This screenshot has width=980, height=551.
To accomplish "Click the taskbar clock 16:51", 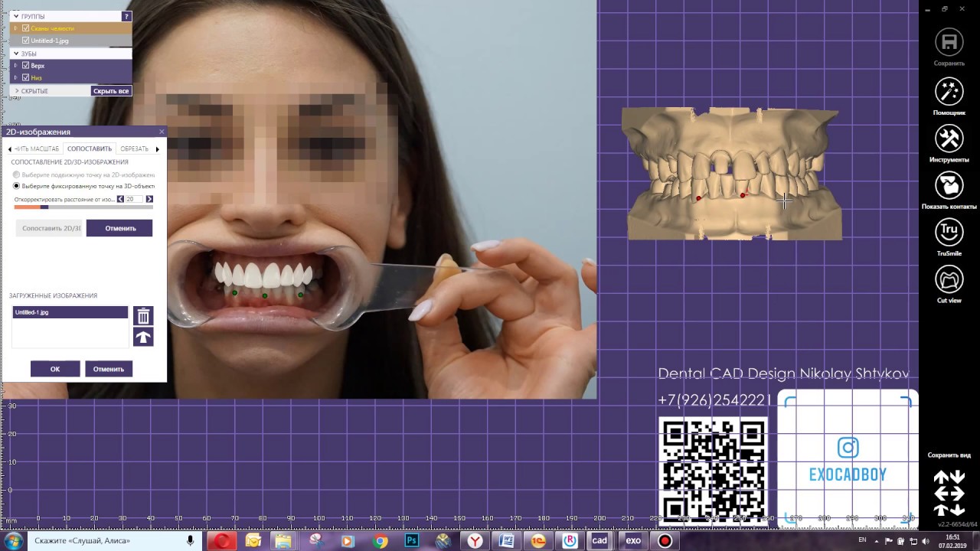I will [952, 541].
